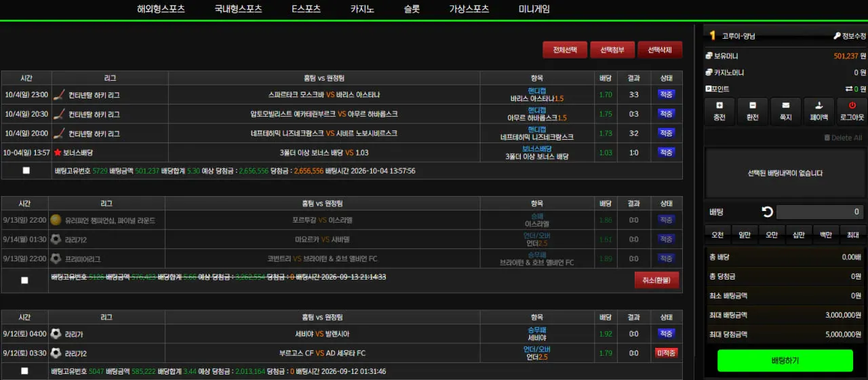This screenshot has width=868, height=380.
Task: Click the 적중 status badge for 스파르타크 모스크바
Action: point(666,94)
